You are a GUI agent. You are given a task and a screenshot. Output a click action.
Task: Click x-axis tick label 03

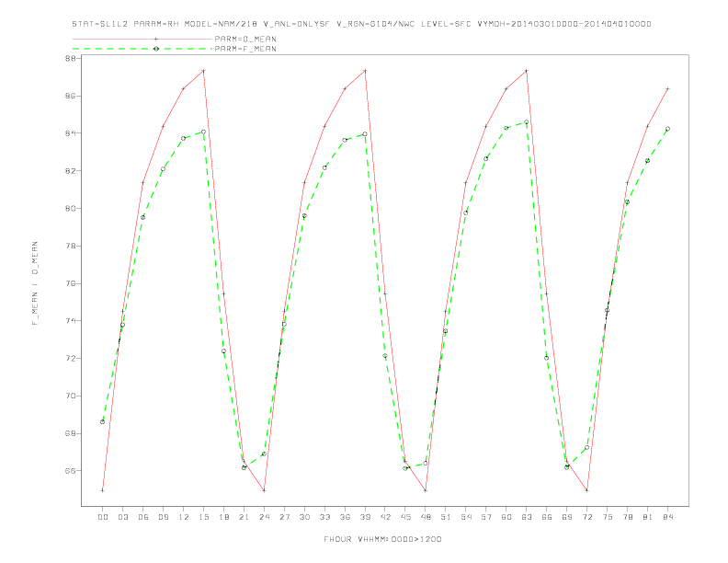point(122,517)
